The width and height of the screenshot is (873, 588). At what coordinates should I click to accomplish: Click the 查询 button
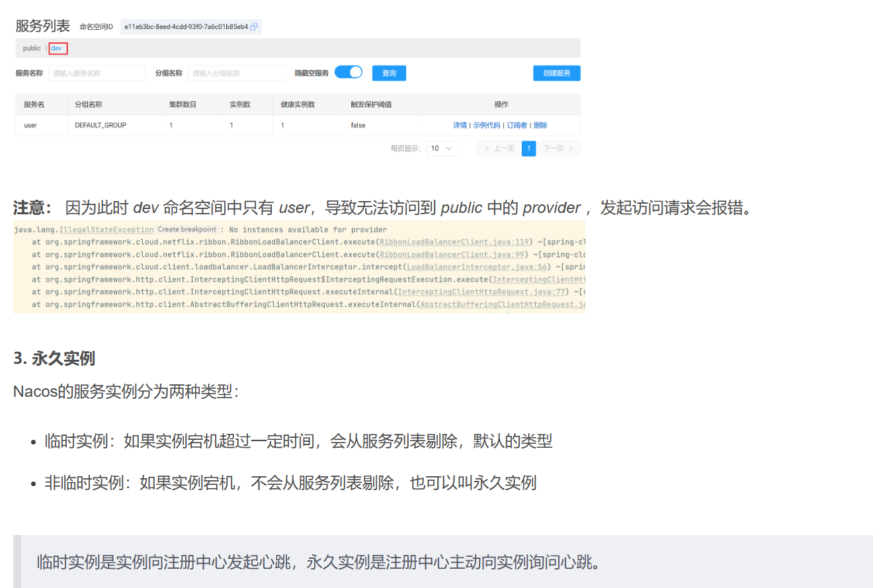pyautogui.click(x=389, y=73)
